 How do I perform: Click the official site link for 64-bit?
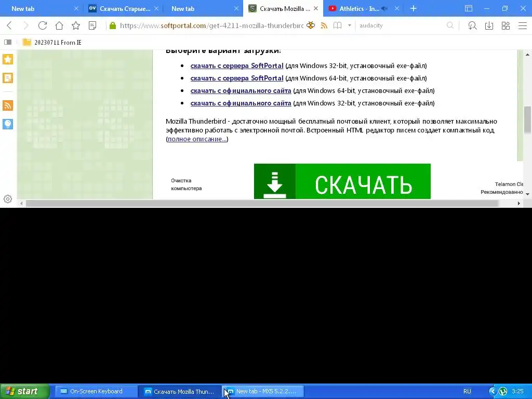(241, 90)
